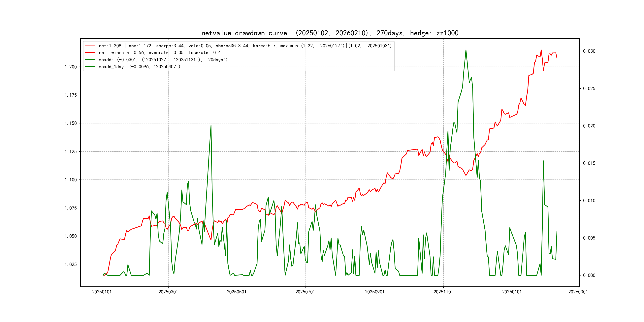
Task: Click the 20250501 x-axis date label
Action: (x=237, y=292)
